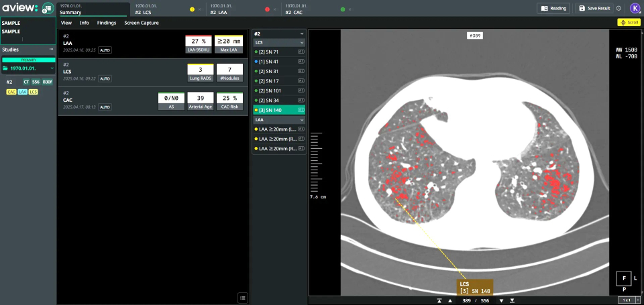Click the orientation cube F marker

pos(624,278)
